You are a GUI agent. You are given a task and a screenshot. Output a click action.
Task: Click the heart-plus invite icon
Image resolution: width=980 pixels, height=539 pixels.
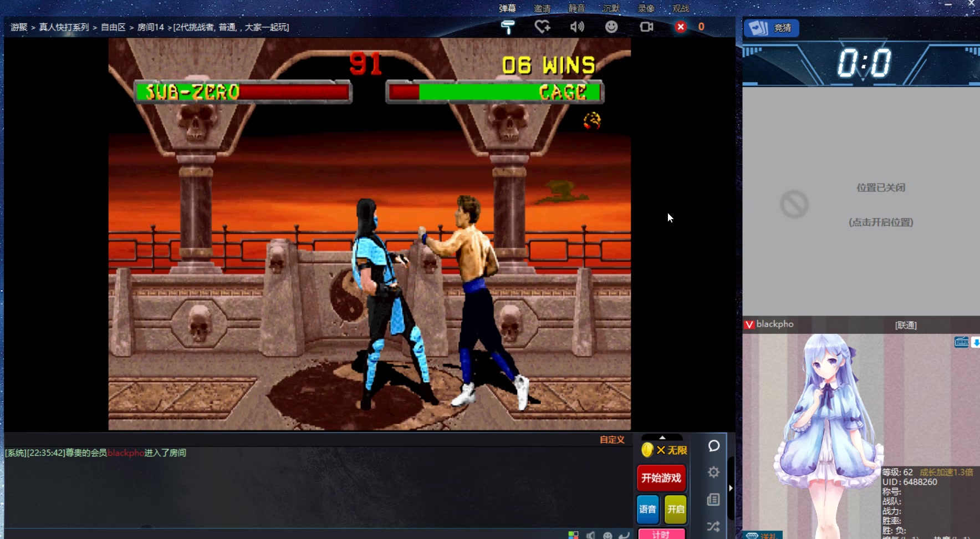coord(543,27)
